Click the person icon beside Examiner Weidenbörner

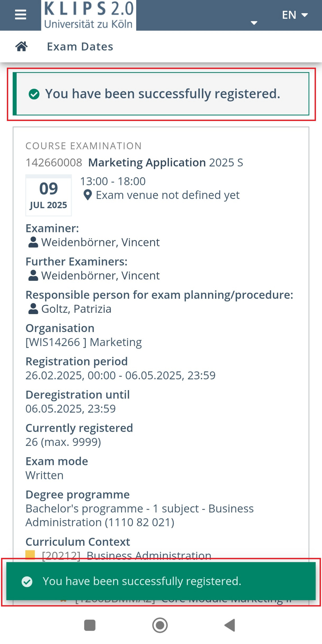33,242
